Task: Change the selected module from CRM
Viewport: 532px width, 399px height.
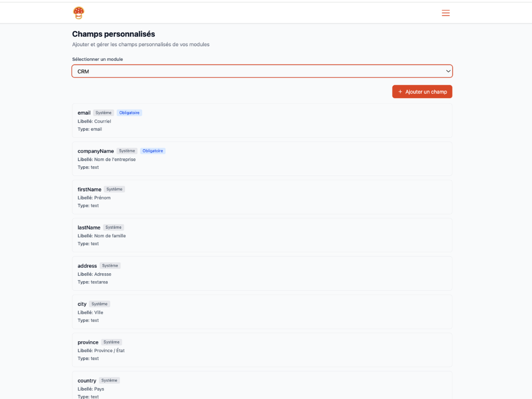Action: coord(261,71)
